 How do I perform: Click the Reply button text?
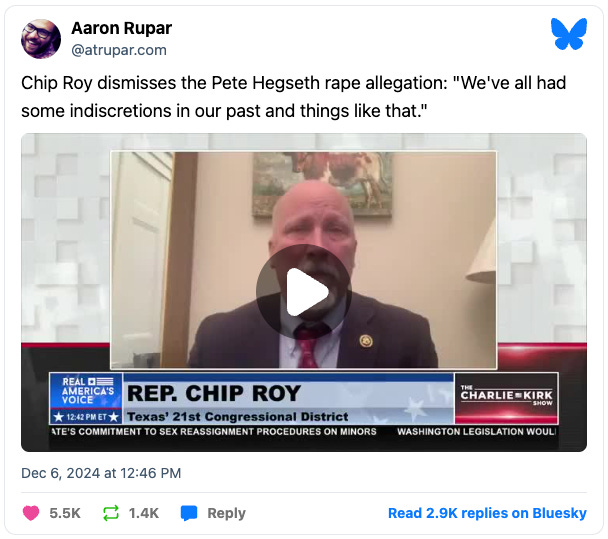coord(226,513)
